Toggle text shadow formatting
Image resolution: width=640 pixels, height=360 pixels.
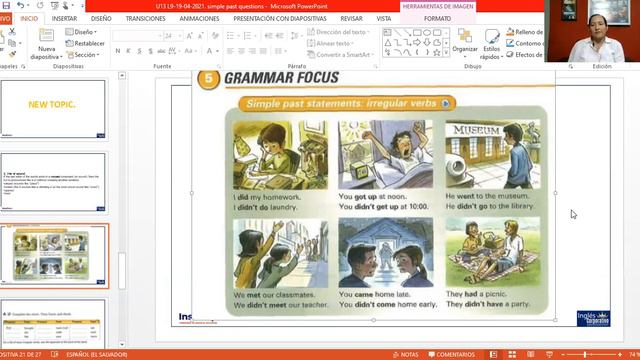click(x=150, y=51)
